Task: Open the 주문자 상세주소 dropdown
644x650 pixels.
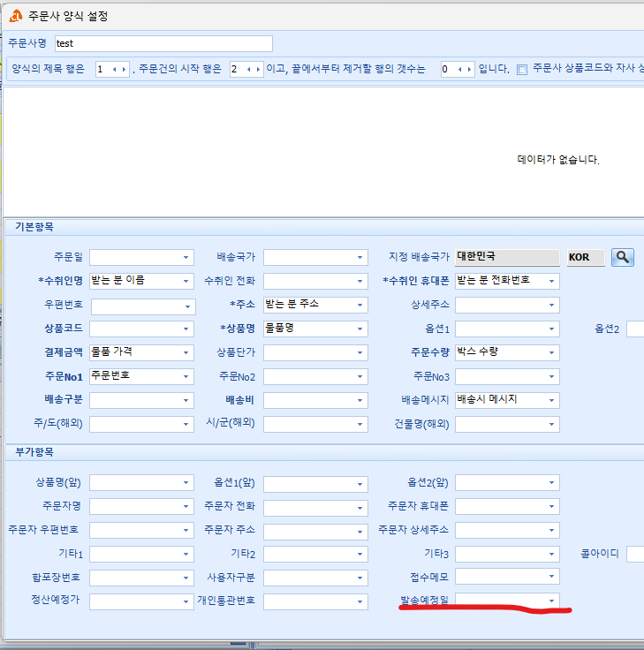Action: (551, 531)
